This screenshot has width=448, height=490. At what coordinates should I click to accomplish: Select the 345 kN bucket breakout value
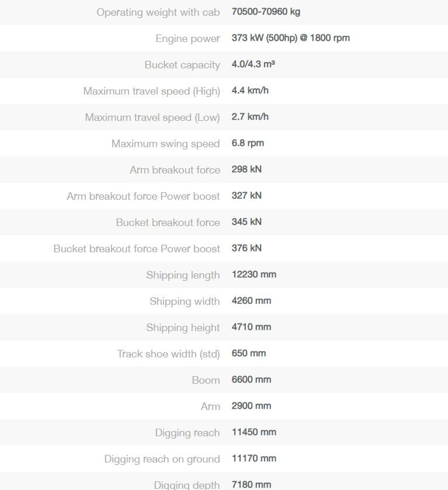point(246,222)
